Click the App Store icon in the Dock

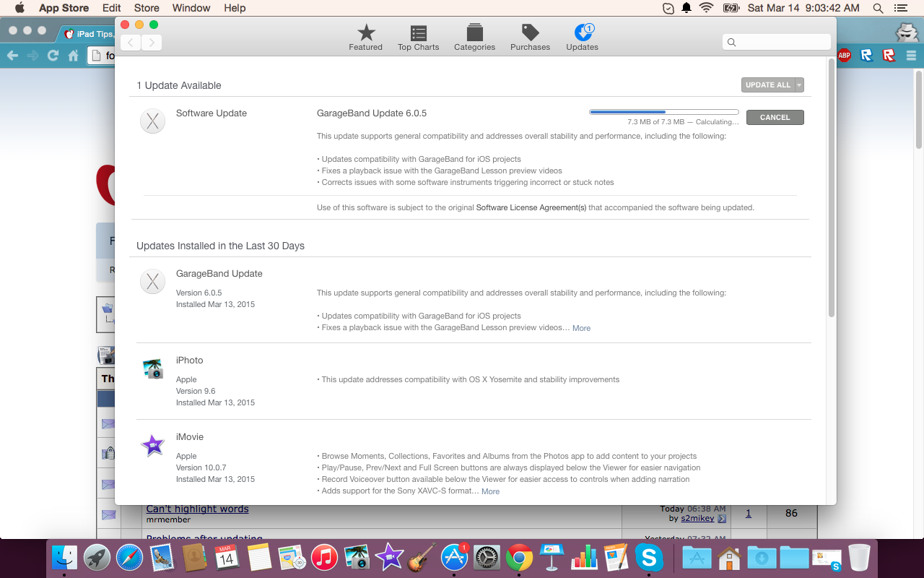click(454, 557)
